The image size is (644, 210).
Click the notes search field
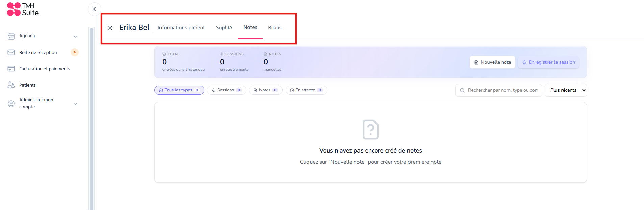(x=499, y=90)
